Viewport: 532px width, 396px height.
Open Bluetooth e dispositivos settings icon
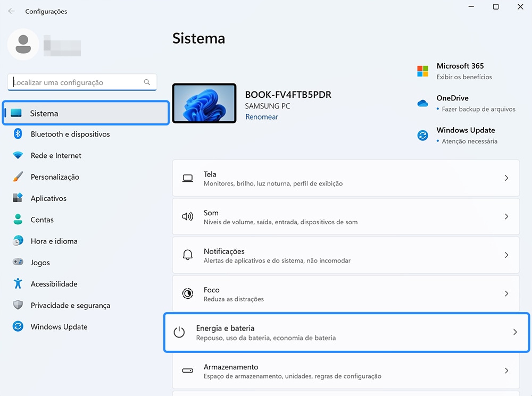click(x=18, y=134)
